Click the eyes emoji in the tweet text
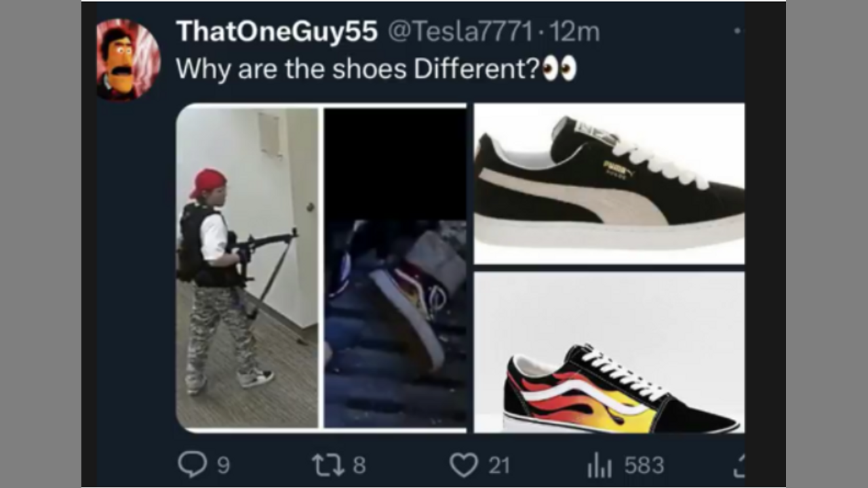Viewport: 868px width, 488px height. click(560, 68)
